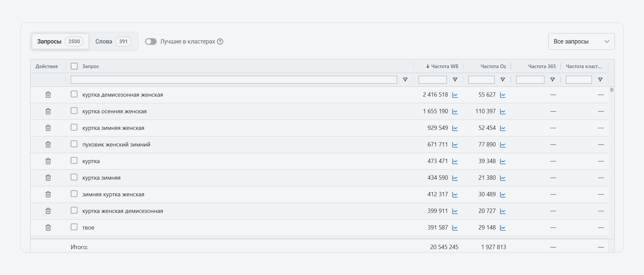Open filter menu for Частота 365 column
644x275 pixels.
point(553,80)
